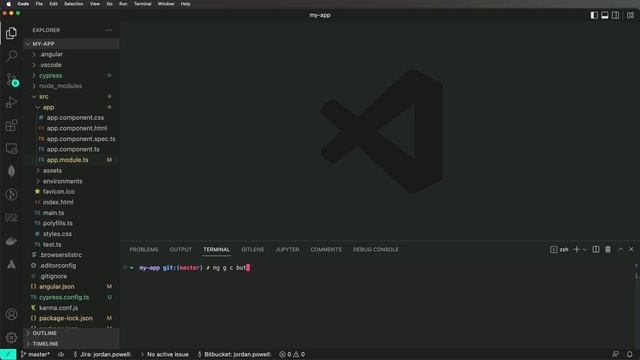Viewport: 640px width, 360px height.
Task: Open angular.json file
Action: click(71, 287)
